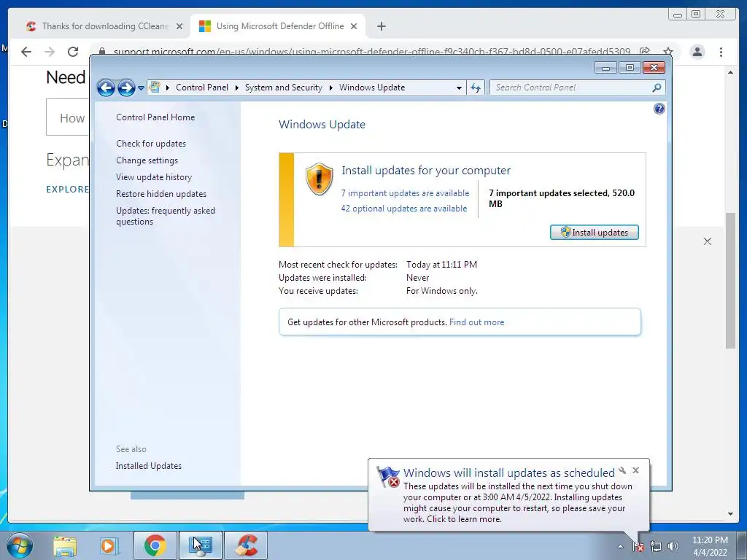Open volume speaker tray icon

673,546
